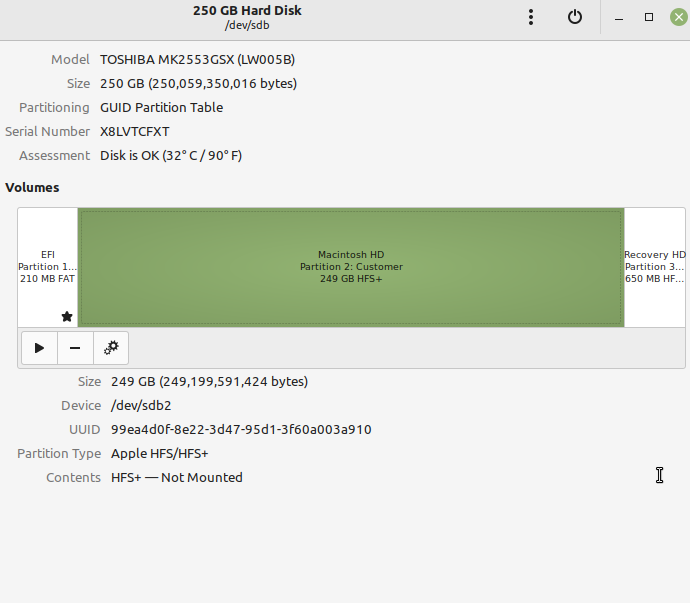This screenshot has height=603, width=690.
Task: Select the Macintosh HD partition block
Action: 351,267
